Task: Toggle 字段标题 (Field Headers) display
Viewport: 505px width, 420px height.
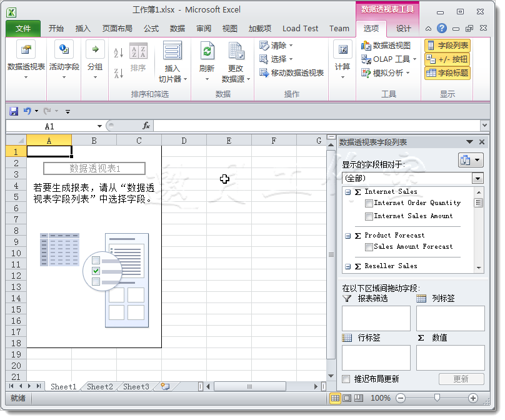Action: point(447,73)
